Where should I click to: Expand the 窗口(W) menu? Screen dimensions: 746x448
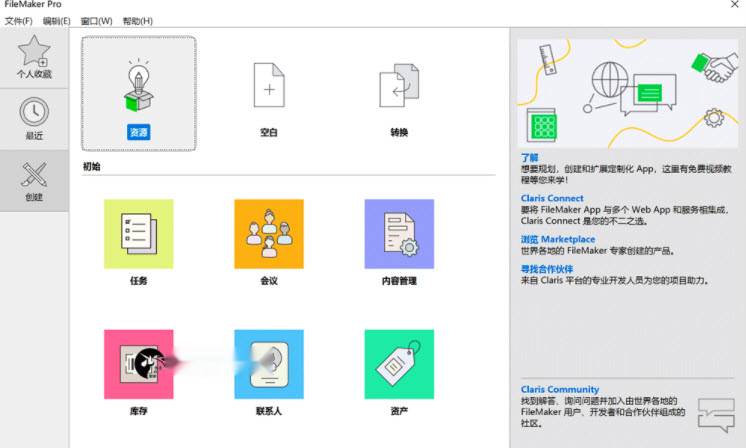point(96,21)
